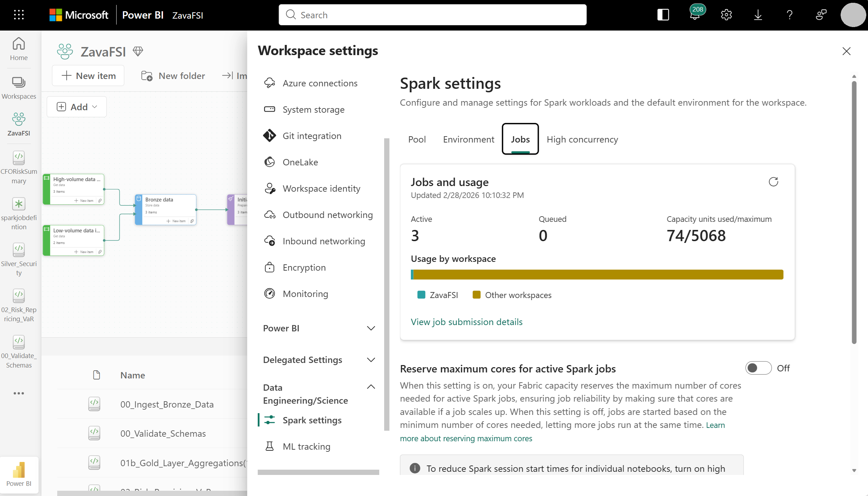This screenshot has height=496, width=868.
Task: Click the Power BI experience switcher icon
Action: pos(19,475)
